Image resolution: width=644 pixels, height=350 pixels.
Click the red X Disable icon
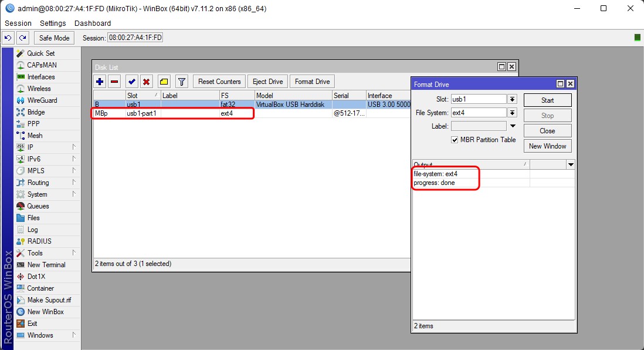[x=147, y=82]
